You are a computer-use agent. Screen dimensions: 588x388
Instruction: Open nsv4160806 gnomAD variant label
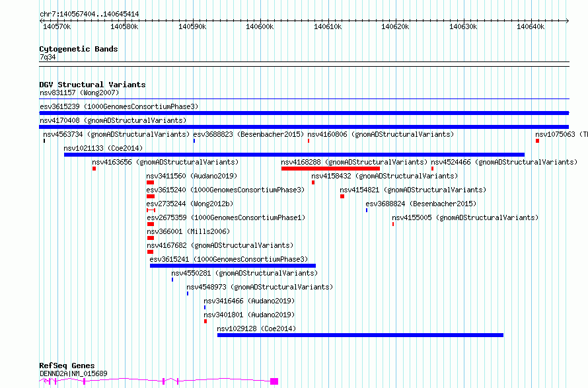(381, 134)
